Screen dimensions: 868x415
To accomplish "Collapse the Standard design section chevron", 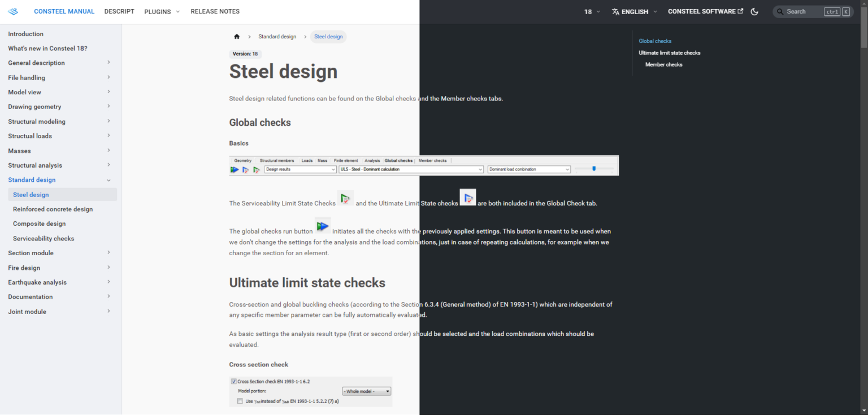I will coord(108,180).
